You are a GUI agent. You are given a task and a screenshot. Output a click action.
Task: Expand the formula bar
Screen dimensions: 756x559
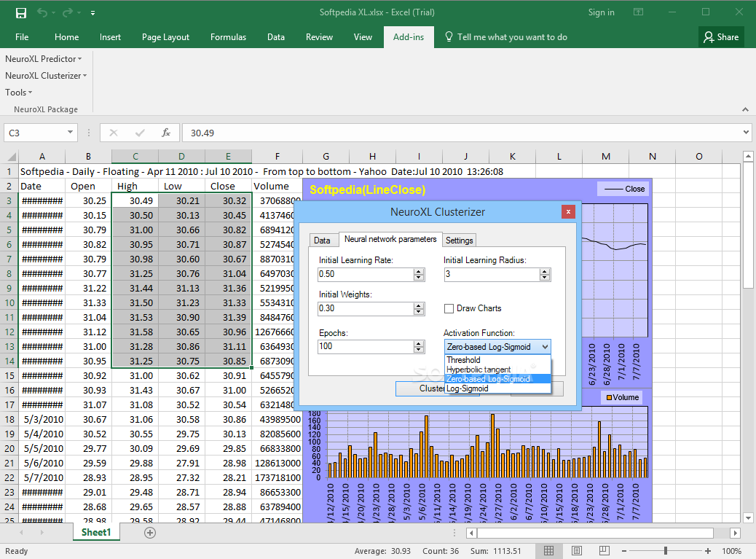click(746, 132)
